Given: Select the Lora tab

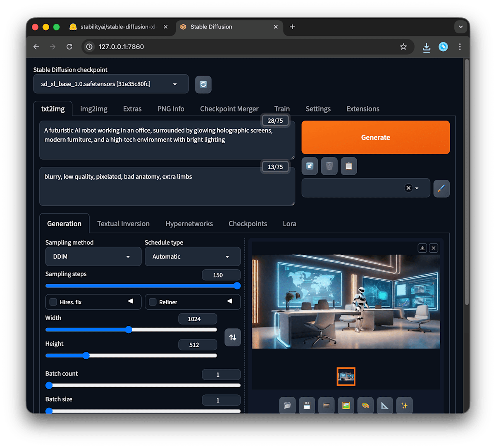Looking at the screenshot, I should pos(289,223).
